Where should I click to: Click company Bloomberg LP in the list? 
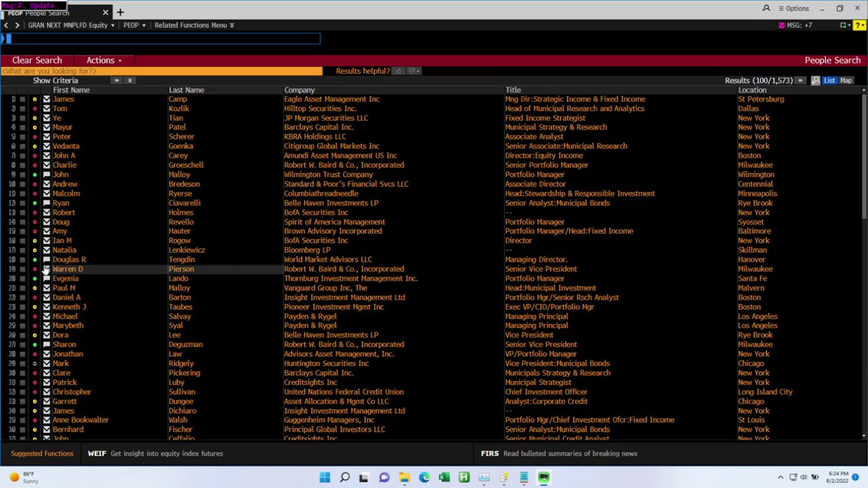(x=307, y=250)
